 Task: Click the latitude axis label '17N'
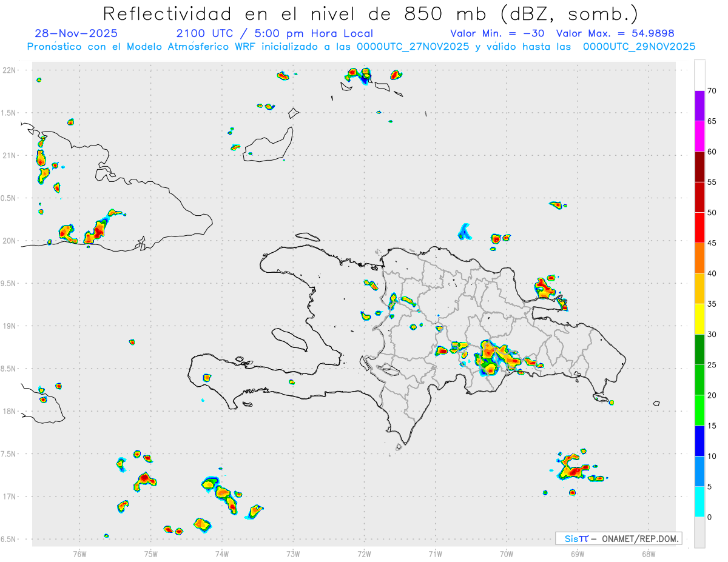[9, 497]
